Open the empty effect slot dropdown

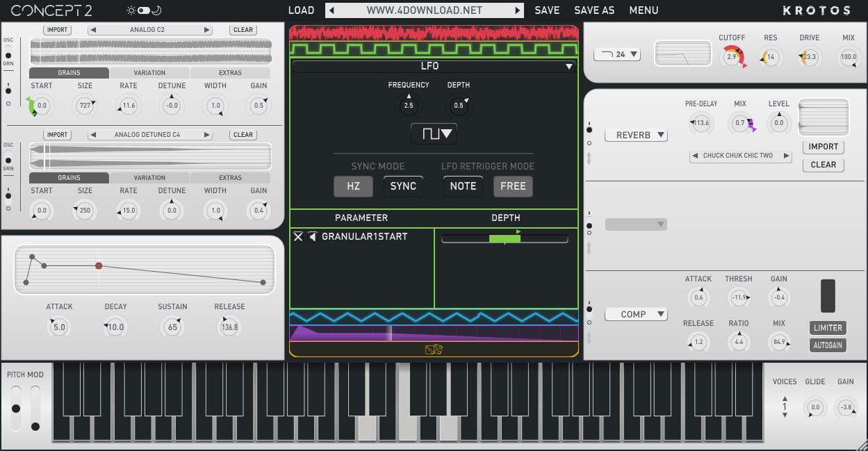[x=636, y=224]
